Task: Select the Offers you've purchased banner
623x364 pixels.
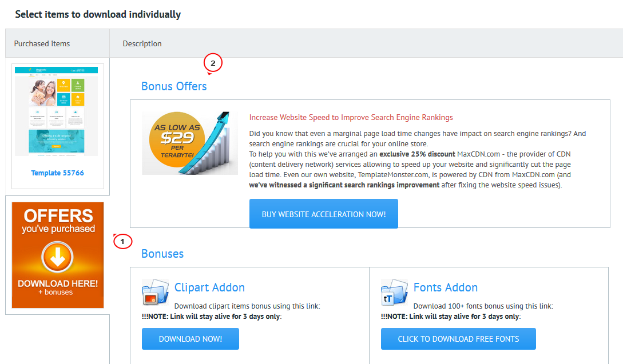Action: [x=58, y=255]
